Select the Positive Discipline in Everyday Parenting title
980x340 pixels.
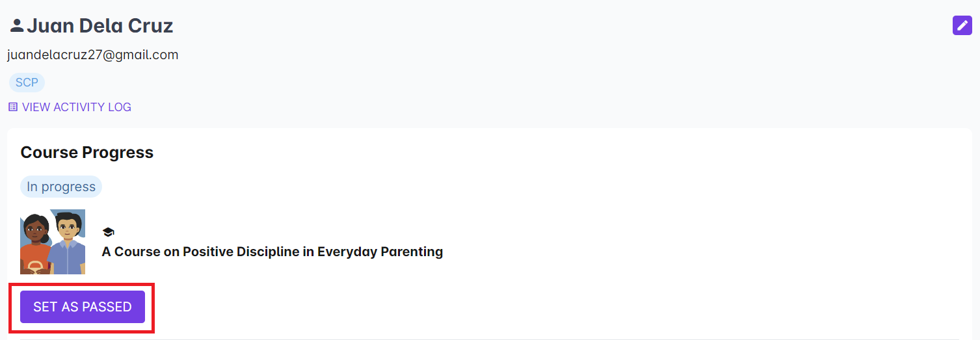pos(272,252)
